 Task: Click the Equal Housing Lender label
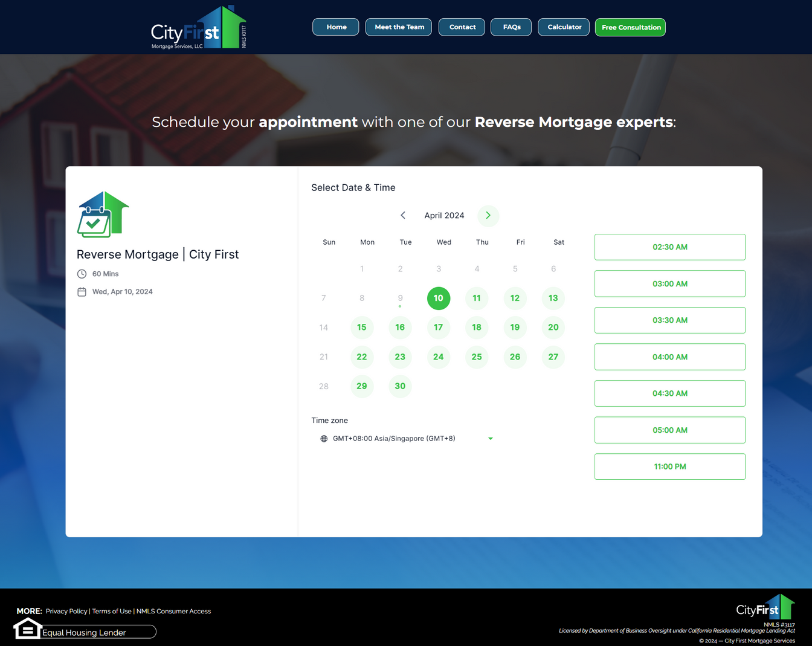[x=84, y=633]
